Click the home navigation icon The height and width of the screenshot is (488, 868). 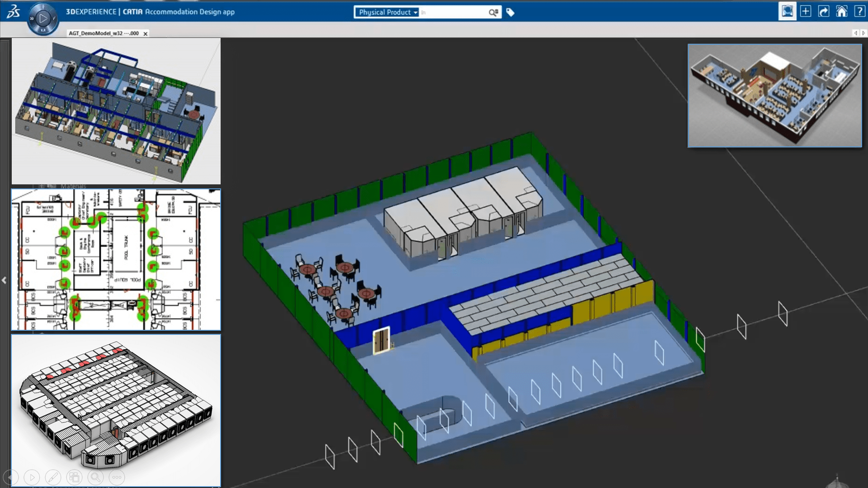842,11
